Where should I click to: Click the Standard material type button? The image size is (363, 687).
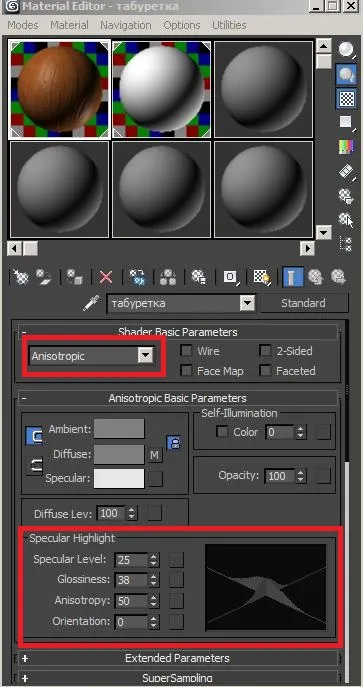tap(303, 303)
